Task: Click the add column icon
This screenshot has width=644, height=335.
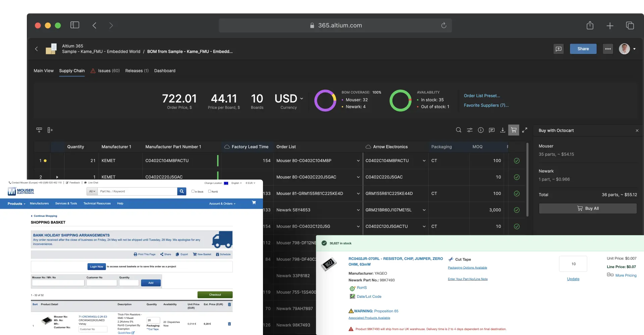Action: tap(50, 130)
